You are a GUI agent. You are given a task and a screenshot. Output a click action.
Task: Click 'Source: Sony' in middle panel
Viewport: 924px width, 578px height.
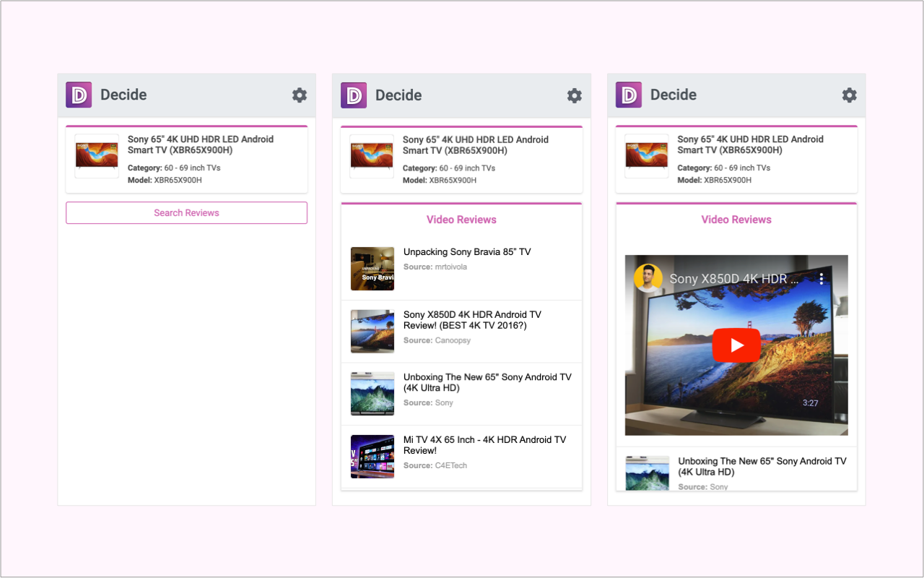(x=428, y=403)
